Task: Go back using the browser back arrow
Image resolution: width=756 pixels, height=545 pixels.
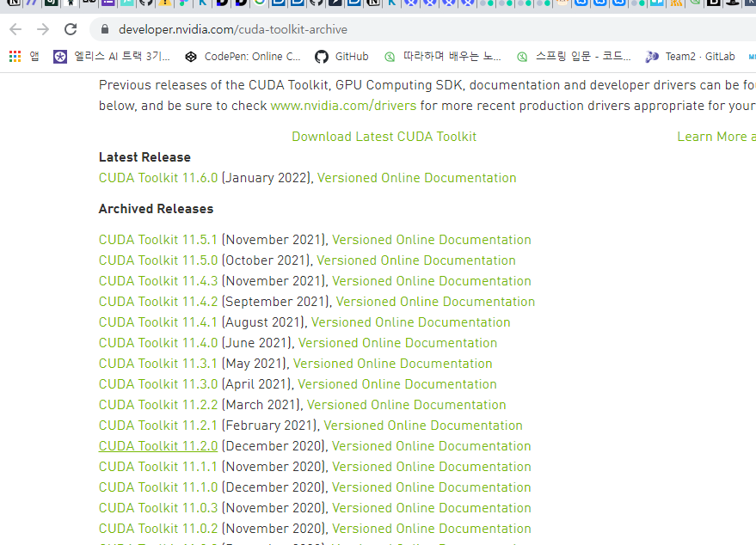Action: click(x=15, y=29)
